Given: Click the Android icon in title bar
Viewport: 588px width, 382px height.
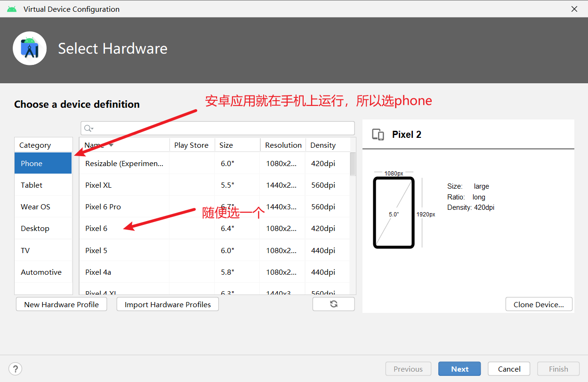Looking at the screenshot, I should [x=12, y=9].
